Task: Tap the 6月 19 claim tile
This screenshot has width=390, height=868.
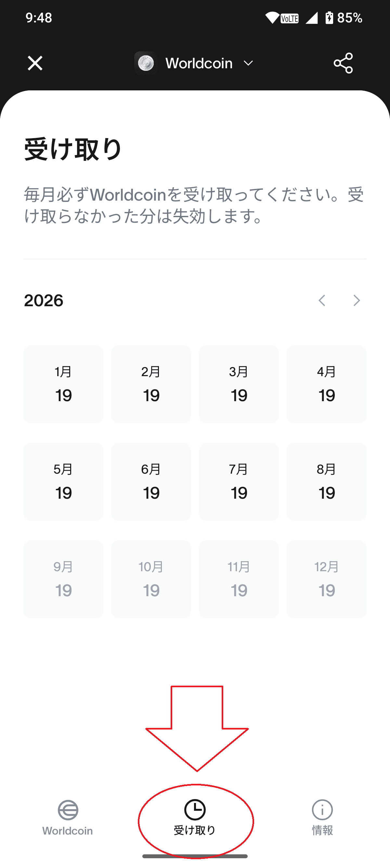Action: 151,481
